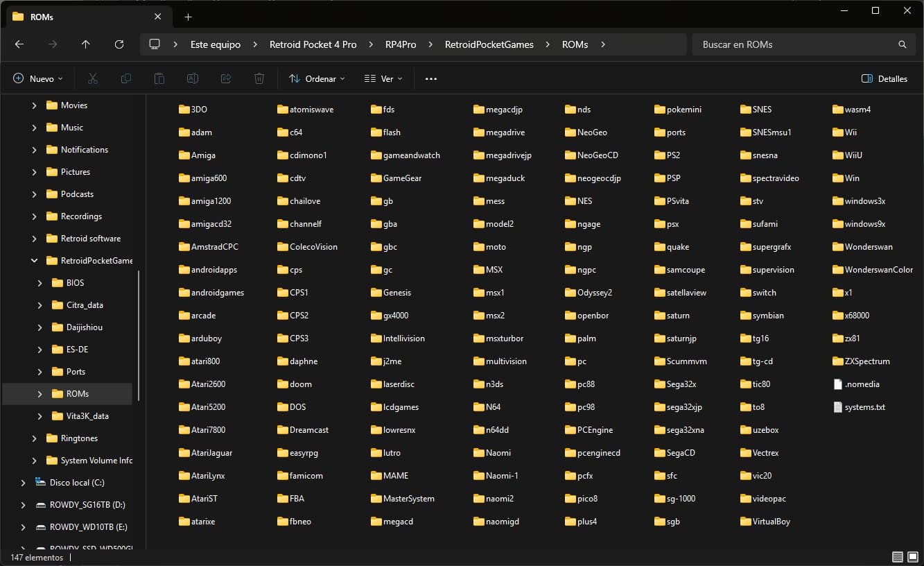This screenshot has height=566, width=924.
Task: Expand the ROWDY_SG16TB (D:) drive
Action: point(23,505)
